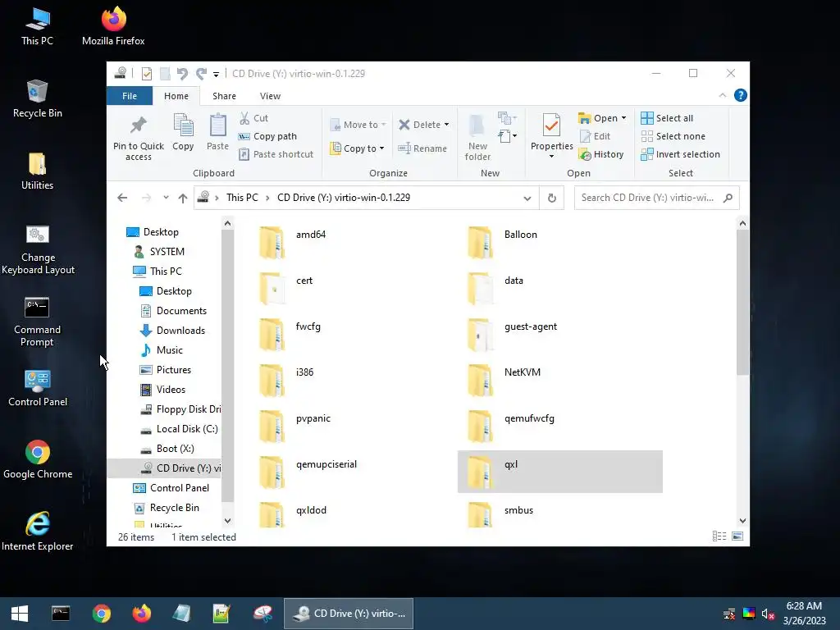This screenshot has width=840, height=630.
Task: Click Firefox taskbar icon
Action: point(141,614)
